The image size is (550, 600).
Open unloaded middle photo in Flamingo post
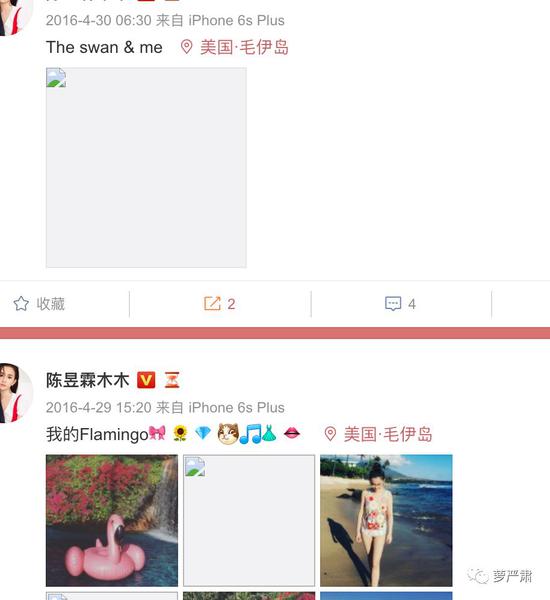point(249,520)
